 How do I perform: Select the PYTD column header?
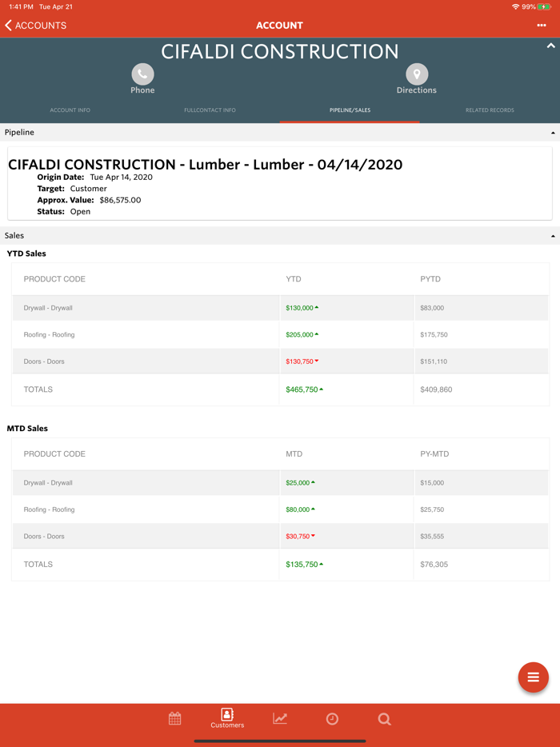click(430, 279)
